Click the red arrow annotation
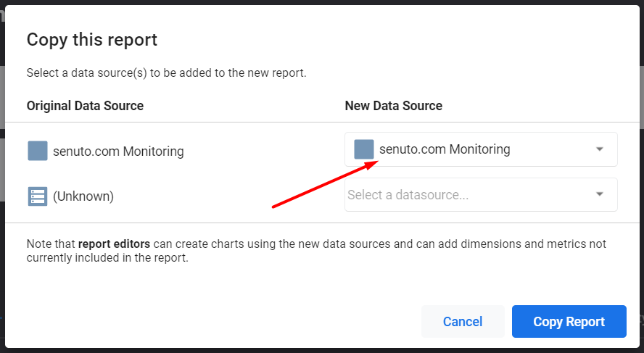The width and height of the screenshot is (644, 353). (x=325, y=184)
